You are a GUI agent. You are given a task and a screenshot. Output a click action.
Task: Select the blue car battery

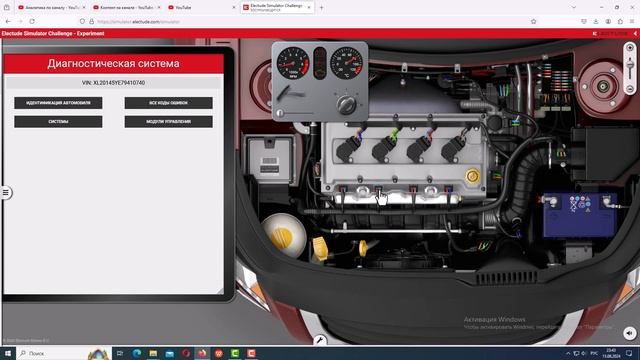580,216
